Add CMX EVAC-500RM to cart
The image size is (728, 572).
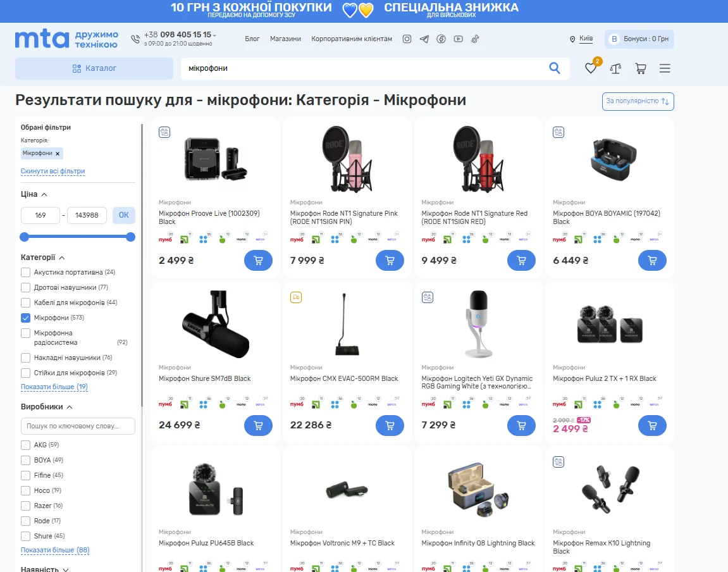[x=390, y=425]
